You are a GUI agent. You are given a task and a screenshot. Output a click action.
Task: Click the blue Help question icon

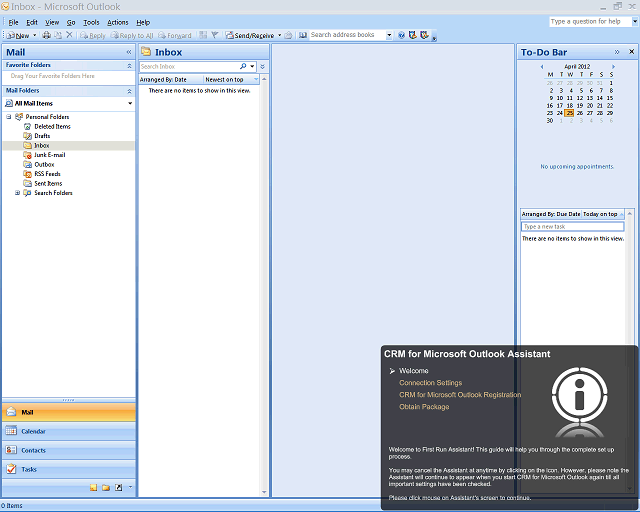coord(401,35)
